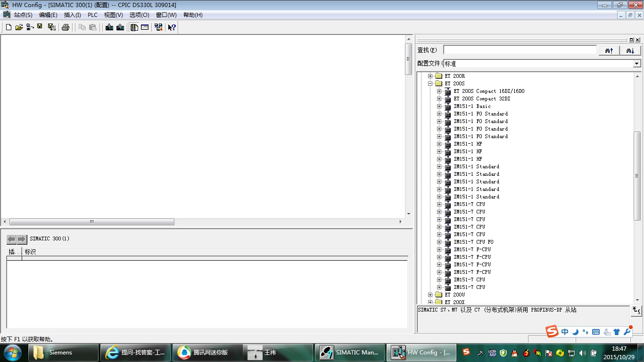Viewport: 644px width, 362px height.
Task: Expand the ET 200U folder
Action: [x=430, y=295]
